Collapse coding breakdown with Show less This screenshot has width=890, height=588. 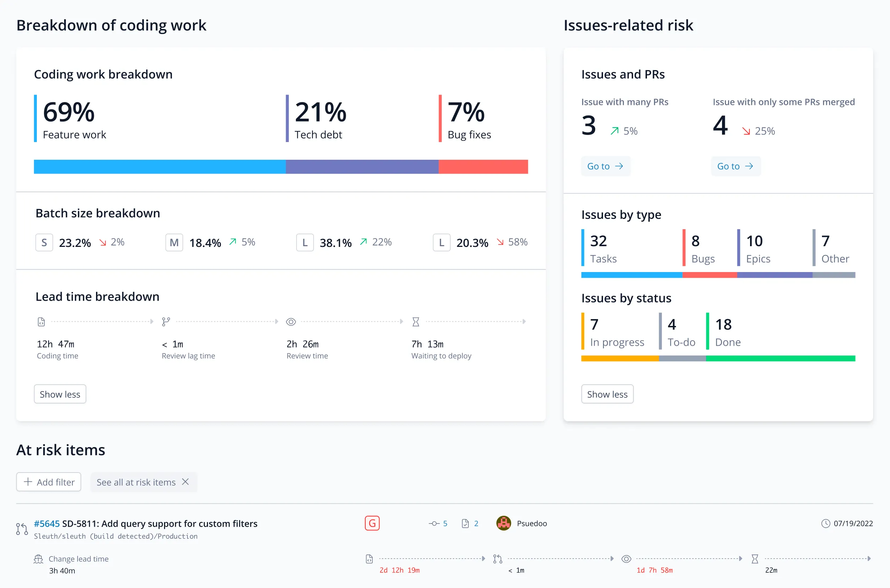(x=60, y=394)
